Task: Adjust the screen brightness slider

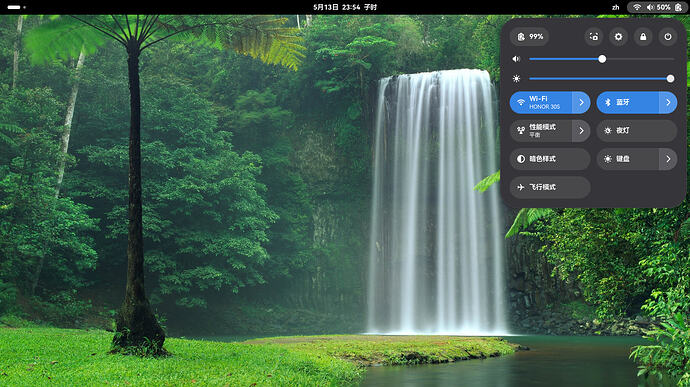Action: 602,78
